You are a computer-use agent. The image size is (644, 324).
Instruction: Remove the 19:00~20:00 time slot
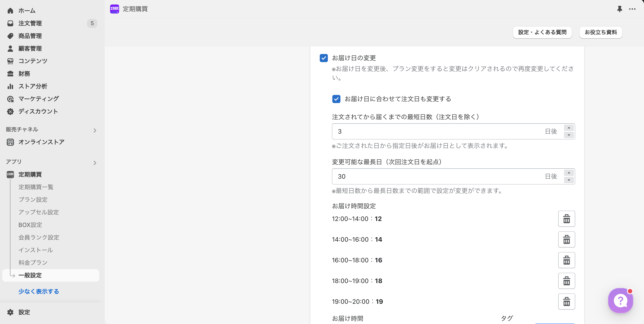pos(566,301)
